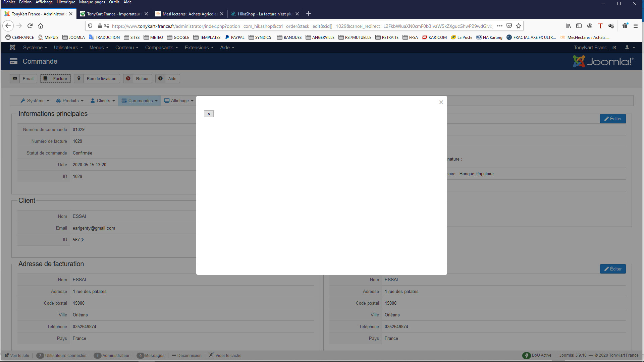Open the Composants Joomla menu
644x362 pixels.
[161, 48]
